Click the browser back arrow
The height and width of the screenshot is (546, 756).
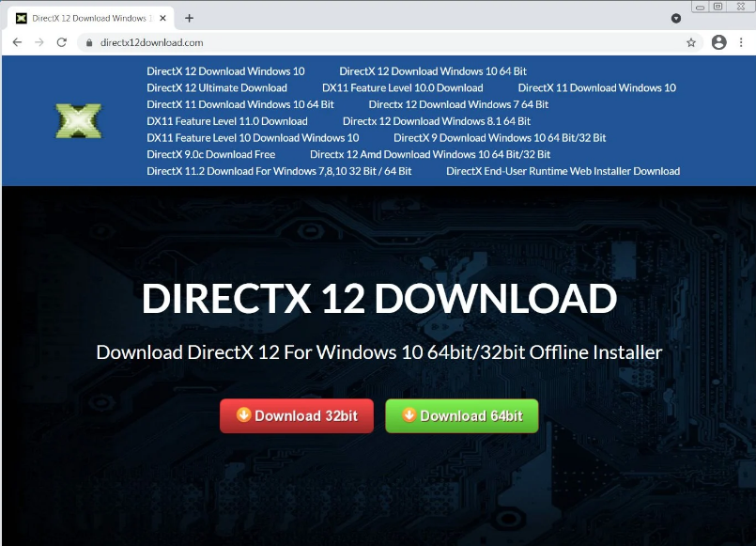coord(17,42)
